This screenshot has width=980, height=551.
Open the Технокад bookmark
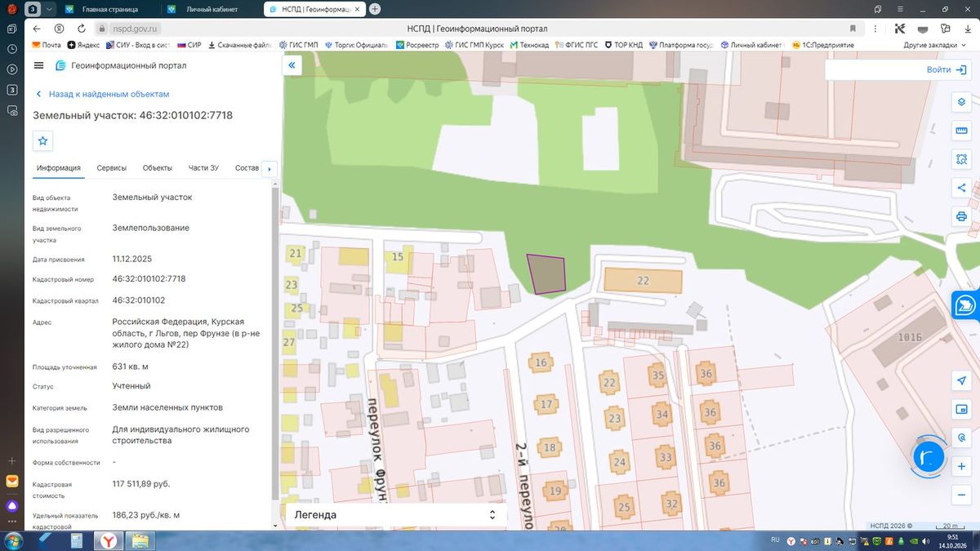point(528,45)
